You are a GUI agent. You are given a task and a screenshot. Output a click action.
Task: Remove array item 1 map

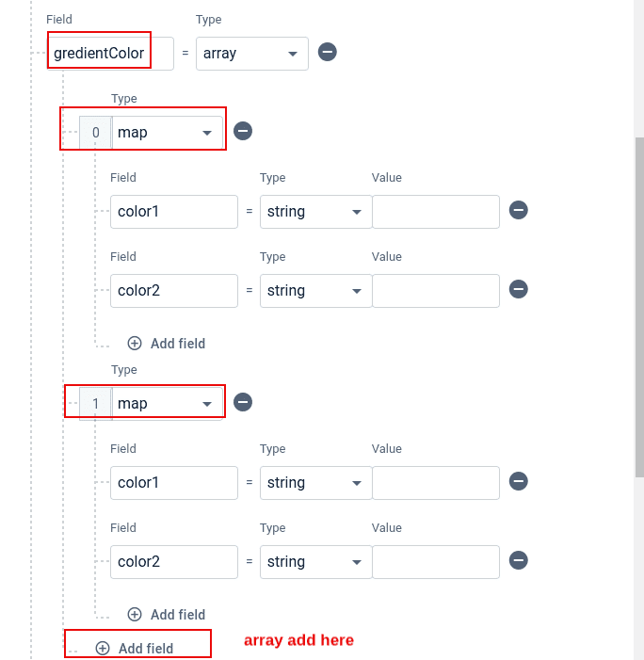tap(243, 403)
